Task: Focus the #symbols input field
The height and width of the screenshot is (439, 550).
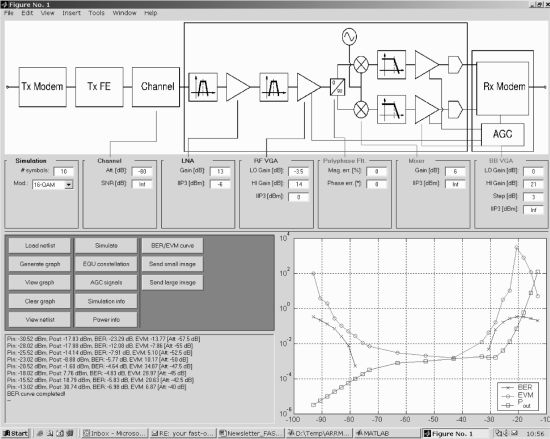Action: [x=64, y=172]
